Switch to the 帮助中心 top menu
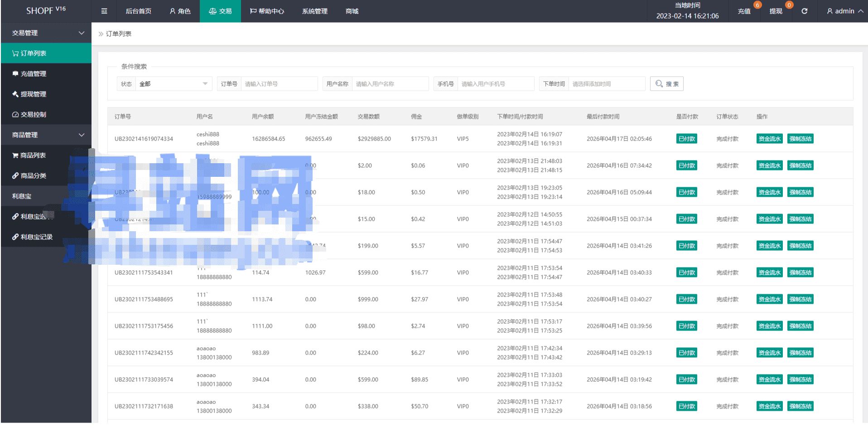868x428 pixels. click(x=267, y=11)
